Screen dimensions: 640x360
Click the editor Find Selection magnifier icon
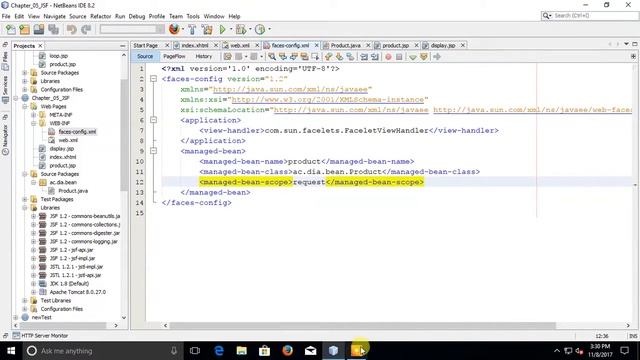272,56
